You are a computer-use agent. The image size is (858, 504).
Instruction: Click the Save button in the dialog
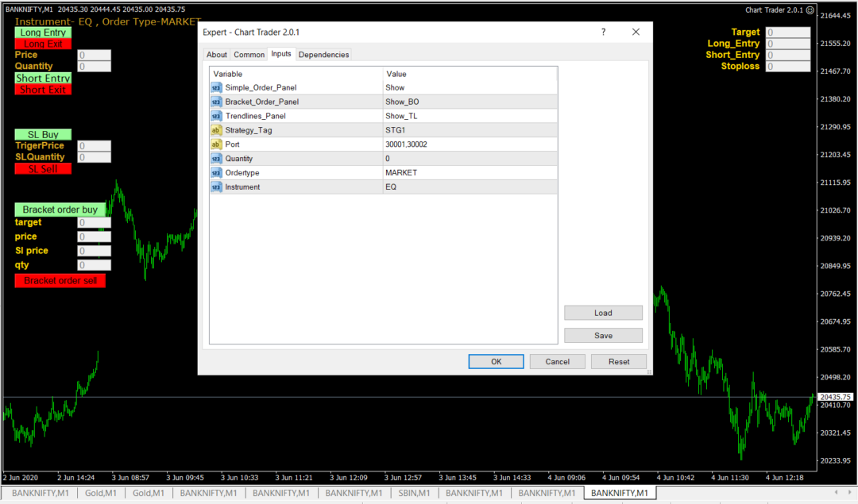[603, 335]
